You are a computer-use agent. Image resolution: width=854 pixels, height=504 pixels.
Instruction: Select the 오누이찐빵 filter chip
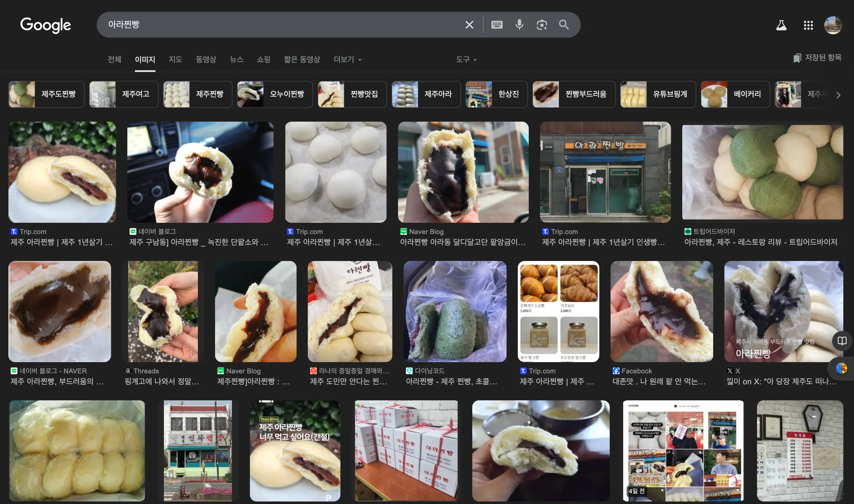[275, 94]
